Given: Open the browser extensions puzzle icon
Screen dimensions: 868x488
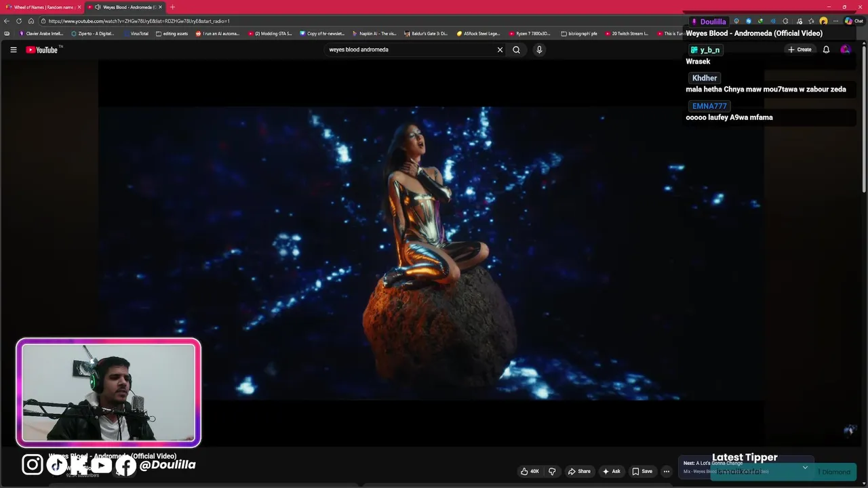Looking at the screenshot, I should pos(785,21).
